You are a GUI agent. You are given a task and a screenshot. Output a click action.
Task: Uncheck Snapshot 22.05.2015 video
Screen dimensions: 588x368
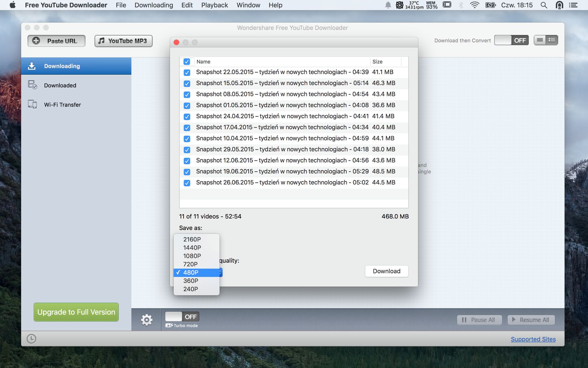pos(187,73)
